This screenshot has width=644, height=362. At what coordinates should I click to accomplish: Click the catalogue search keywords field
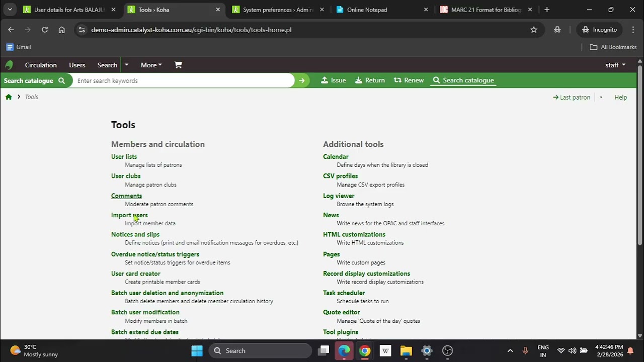183,80
